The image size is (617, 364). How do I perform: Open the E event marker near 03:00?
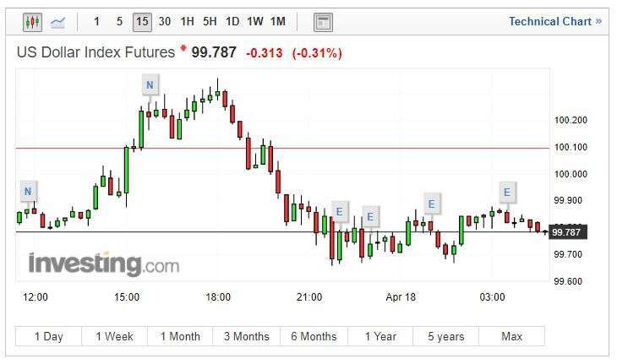pyautogui.click(x=507, y=193)
